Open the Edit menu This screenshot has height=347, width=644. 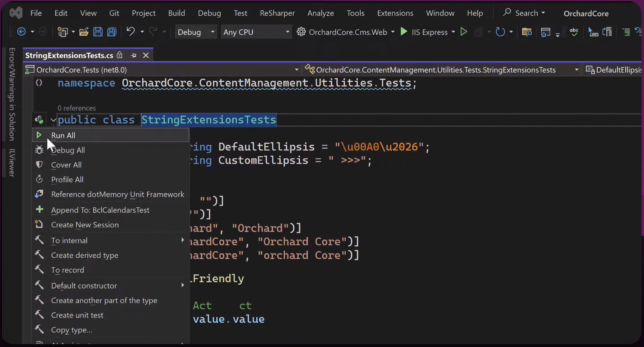[61, 13]
